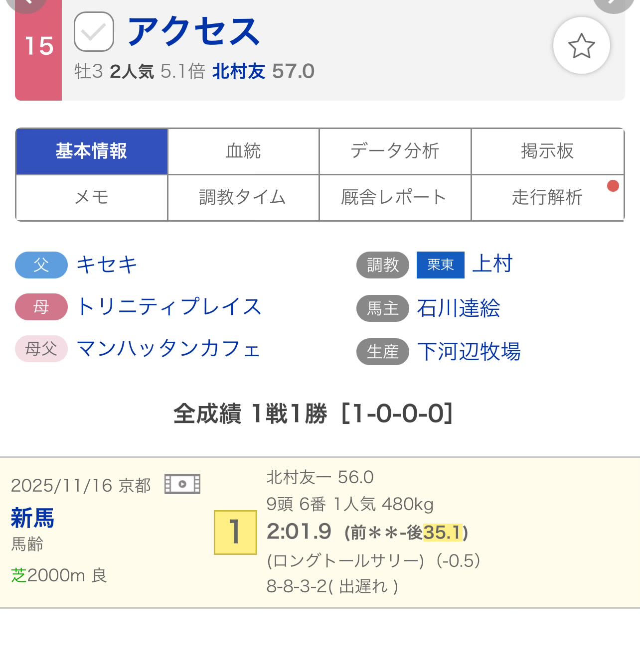Open the 厩舎レポート tab
This screenshot has height=672, width=640.
395,197
